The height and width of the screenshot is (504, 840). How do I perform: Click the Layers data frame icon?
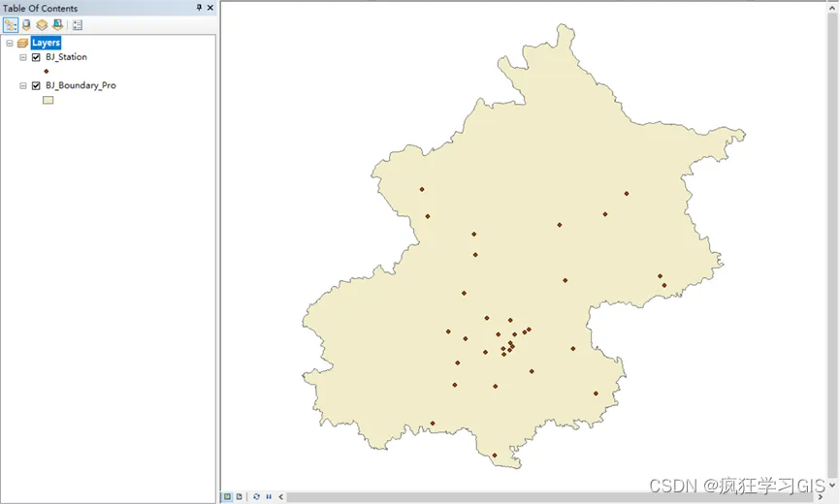tap(22, 43)
